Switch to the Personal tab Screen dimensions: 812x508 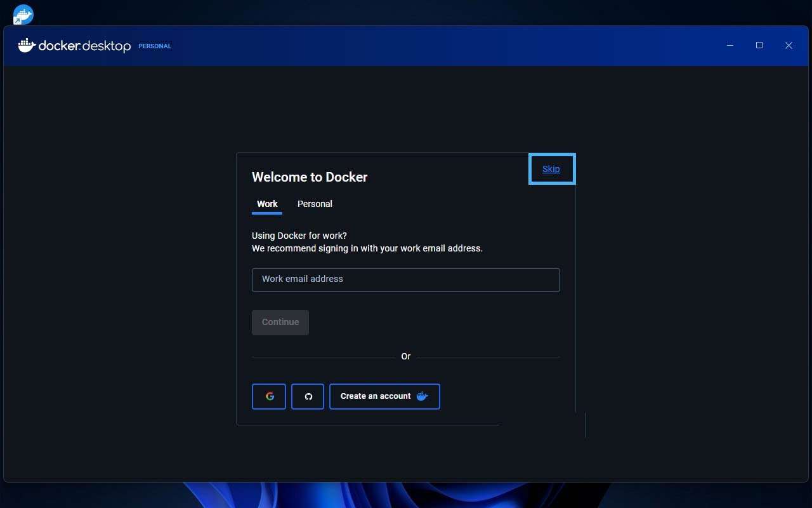coord(315,204)
